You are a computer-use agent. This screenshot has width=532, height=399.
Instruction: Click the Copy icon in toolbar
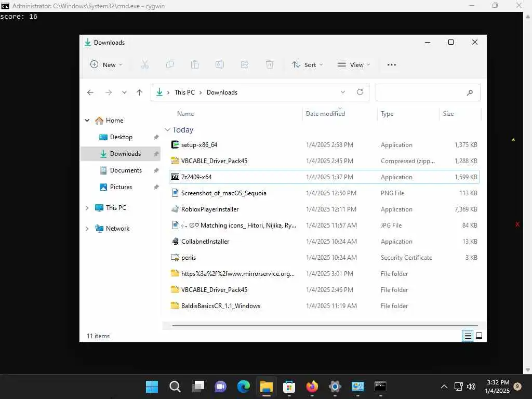[x=170, y=64]
